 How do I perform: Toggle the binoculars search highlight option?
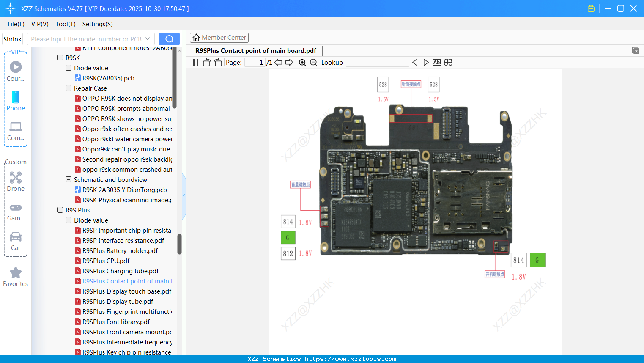tap(448, 62)
